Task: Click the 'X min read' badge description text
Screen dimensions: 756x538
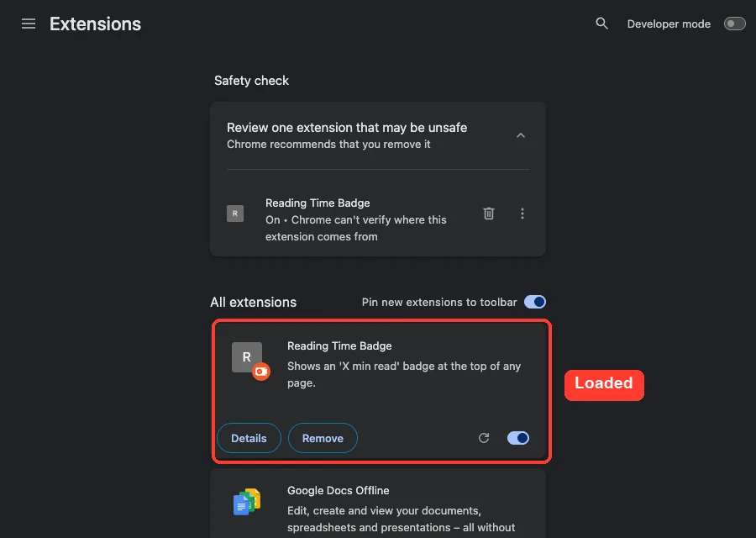Action: [x=404, y=374]
